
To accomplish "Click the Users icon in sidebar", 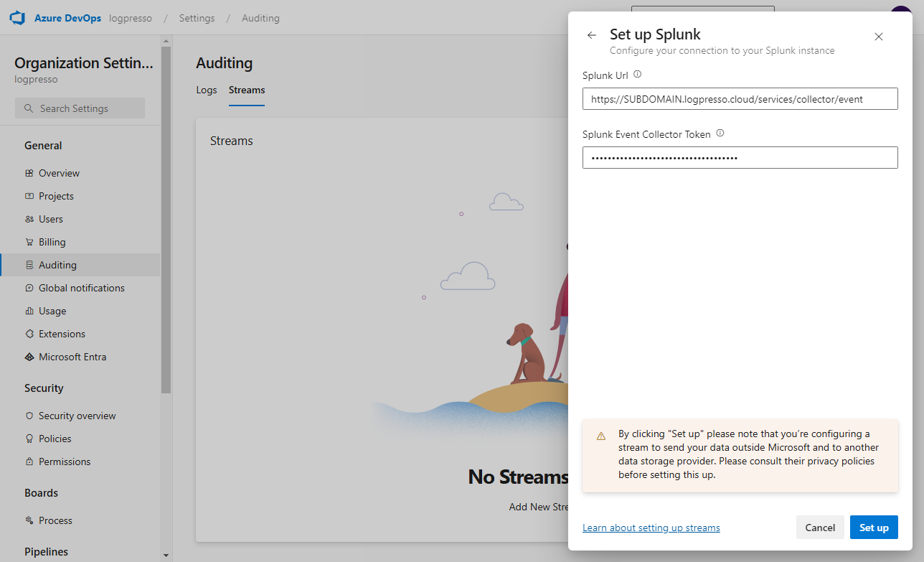I will [x=29, y=219].
